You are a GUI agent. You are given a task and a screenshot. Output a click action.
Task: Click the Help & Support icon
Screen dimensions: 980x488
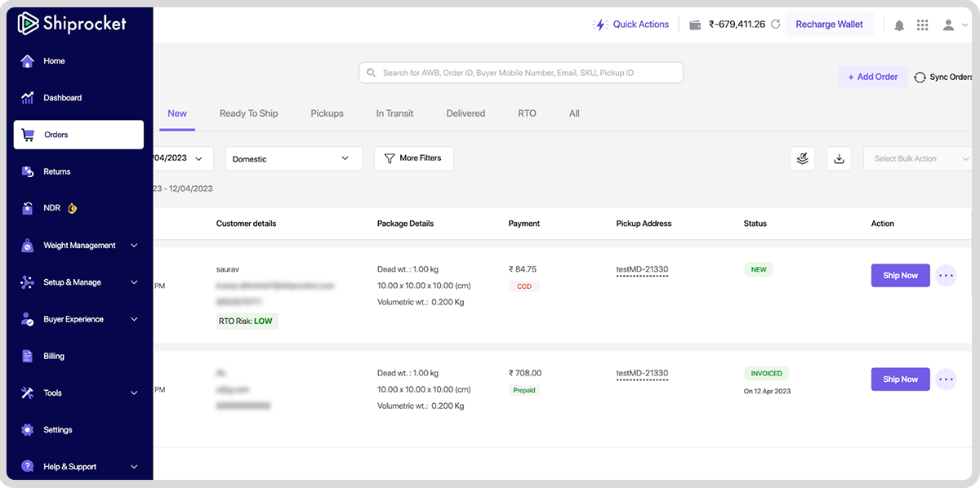tap(28, 467)
